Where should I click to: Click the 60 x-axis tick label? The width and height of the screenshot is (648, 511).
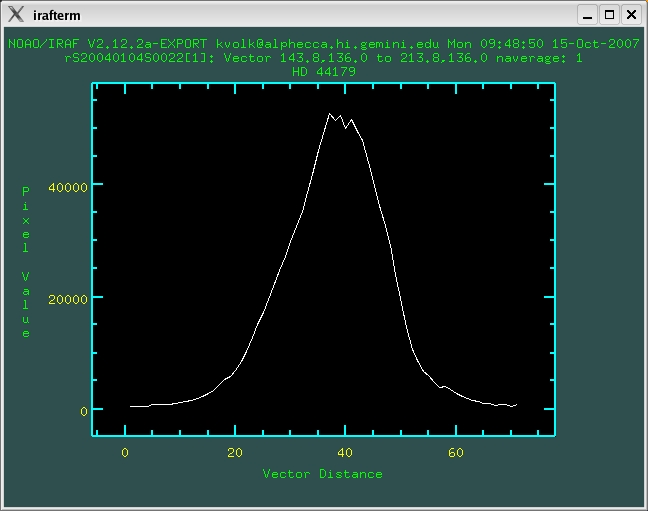455,453
